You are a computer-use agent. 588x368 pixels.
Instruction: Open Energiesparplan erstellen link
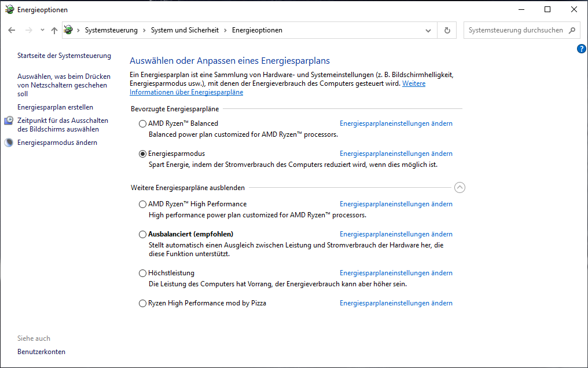point(55,107)
